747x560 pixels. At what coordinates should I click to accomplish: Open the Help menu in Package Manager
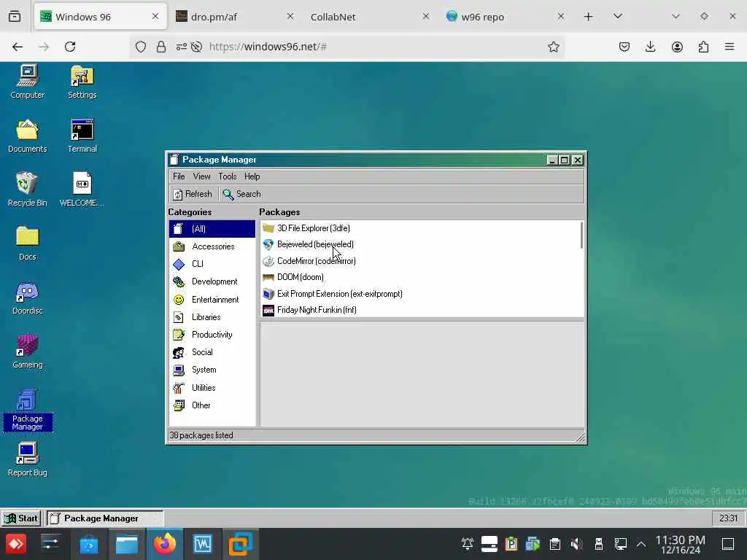click(x=252, y=176)
